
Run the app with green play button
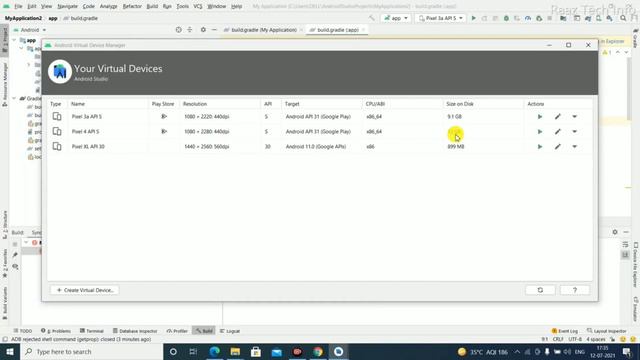point(473,18)
